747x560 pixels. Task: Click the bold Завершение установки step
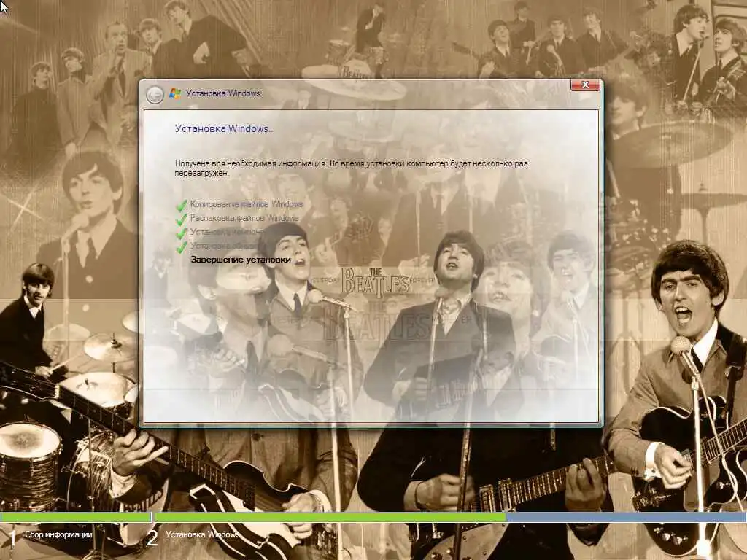(x=241, y=260)
